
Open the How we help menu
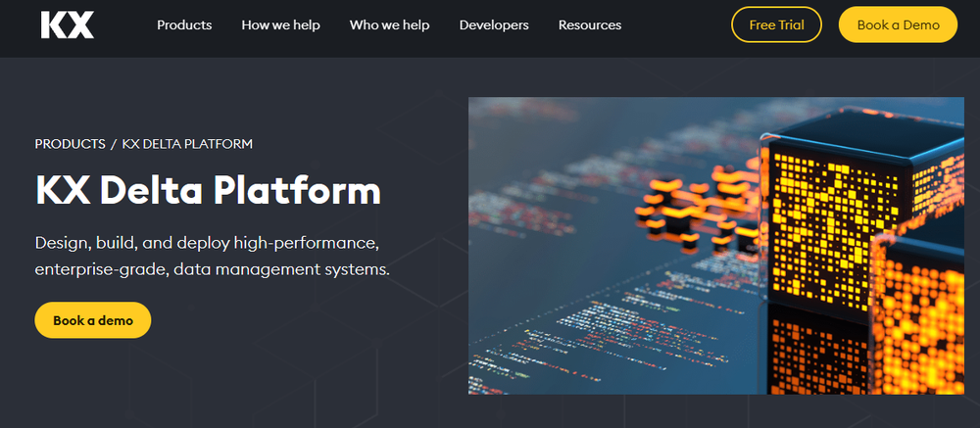click(x=280, y=25)
